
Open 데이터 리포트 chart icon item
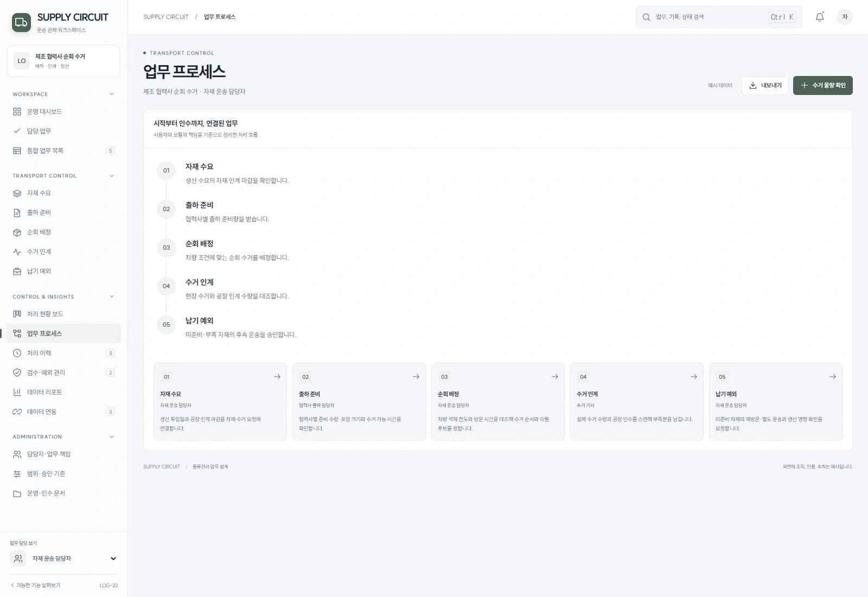[63, 392]
